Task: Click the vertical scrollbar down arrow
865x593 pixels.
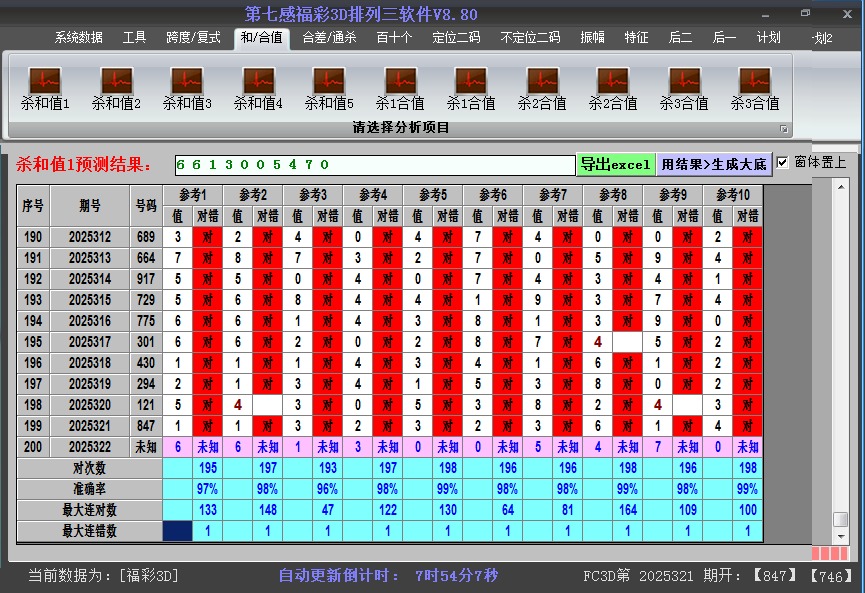Action: tap(841, 536)
